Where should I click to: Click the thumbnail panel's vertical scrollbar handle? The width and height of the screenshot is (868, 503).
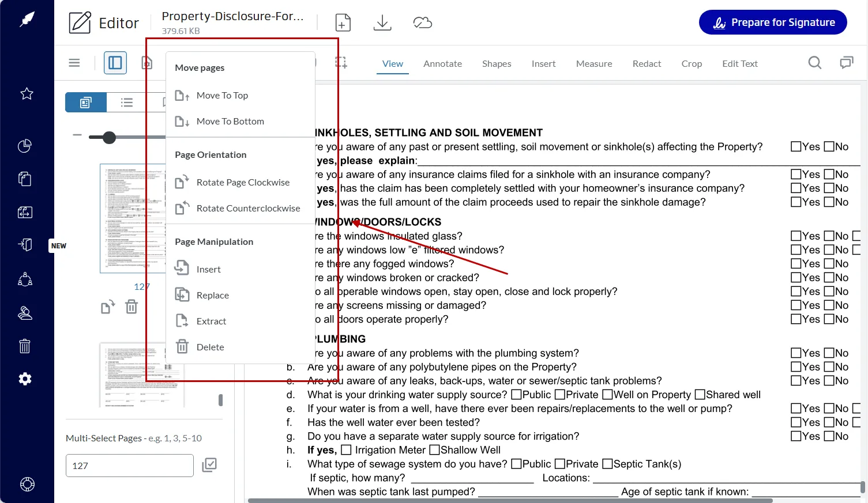[x=220, y=400]
